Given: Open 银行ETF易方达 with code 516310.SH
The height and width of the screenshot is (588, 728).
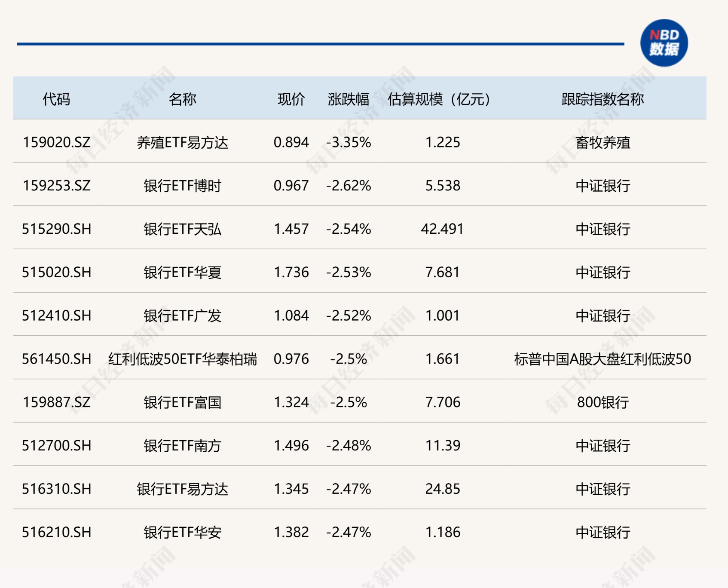Looking at the screenshot, I should 183,489.
